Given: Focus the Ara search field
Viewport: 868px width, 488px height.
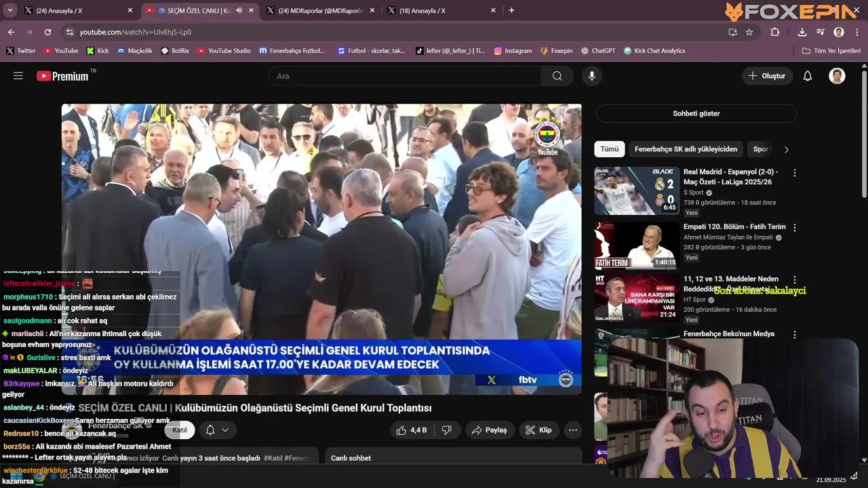Looking at the screenshot, I should coord(405,76).
